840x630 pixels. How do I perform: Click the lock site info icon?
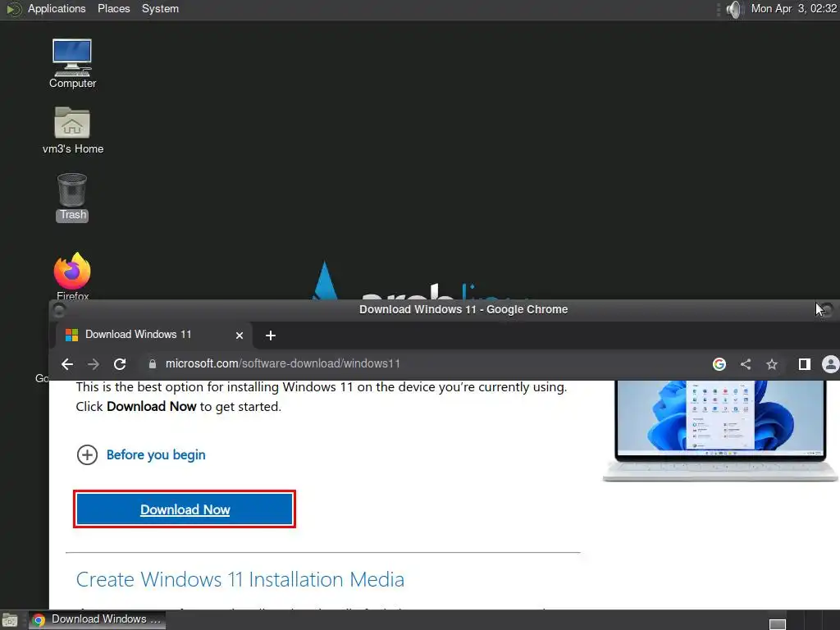(152, 363)
